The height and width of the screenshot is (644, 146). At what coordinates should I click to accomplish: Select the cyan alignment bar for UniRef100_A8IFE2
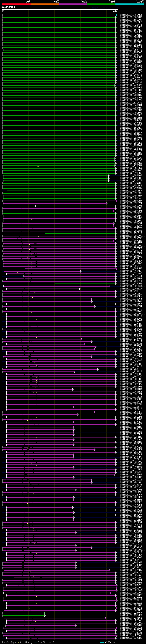click(x=60, y=15)
